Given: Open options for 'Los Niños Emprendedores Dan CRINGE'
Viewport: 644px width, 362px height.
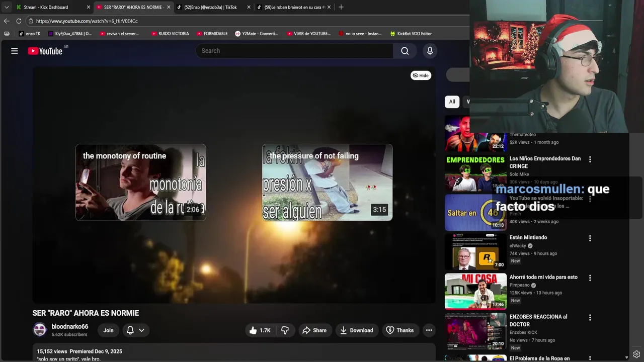Looking at the screenshot, I should click(x=590, y=159).
